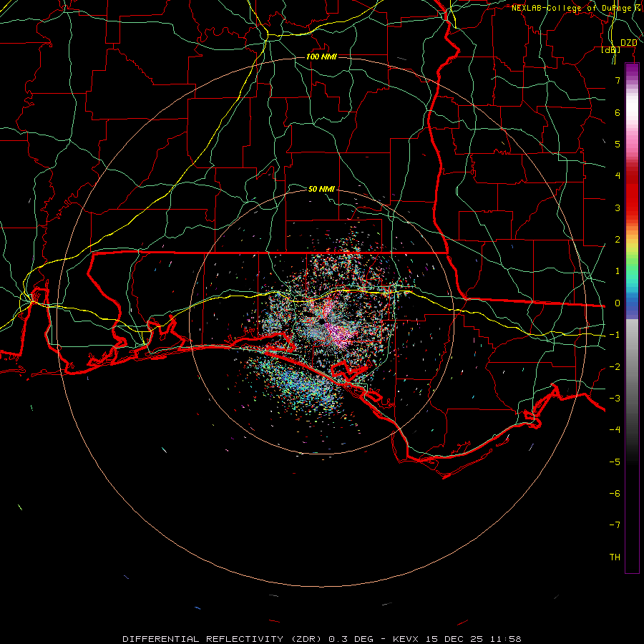Image resolution: width=644 pixels, height=644 pixels.
Task: Click the 50 NMI range ring label
Action: click(x=321, y=189)
